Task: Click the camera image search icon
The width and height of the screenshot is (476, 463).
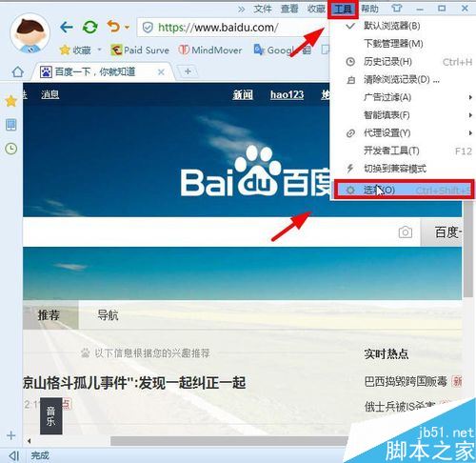Action: [x=406, y=232]
